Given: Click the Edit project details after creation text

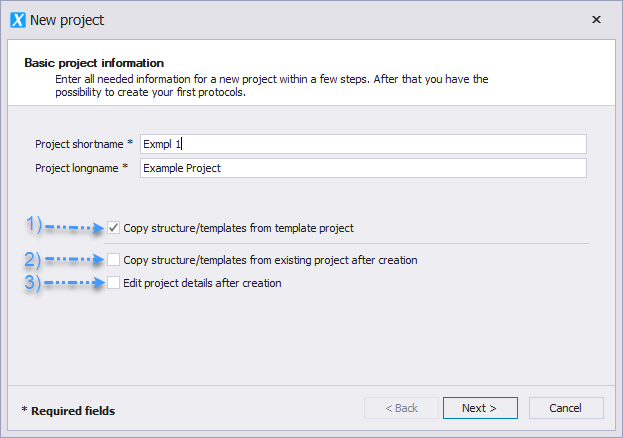Looking at the screenshot, I should (x=202, y=283).
